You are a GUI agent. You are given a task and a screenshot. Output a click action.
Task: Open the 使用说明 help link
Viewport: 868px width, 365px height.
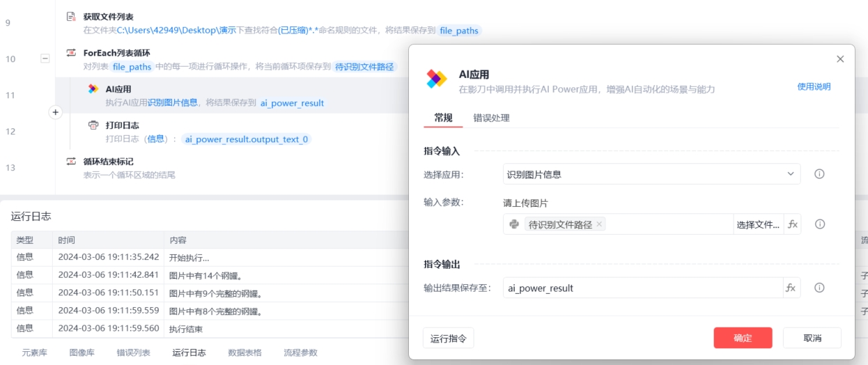pos(814,86)
